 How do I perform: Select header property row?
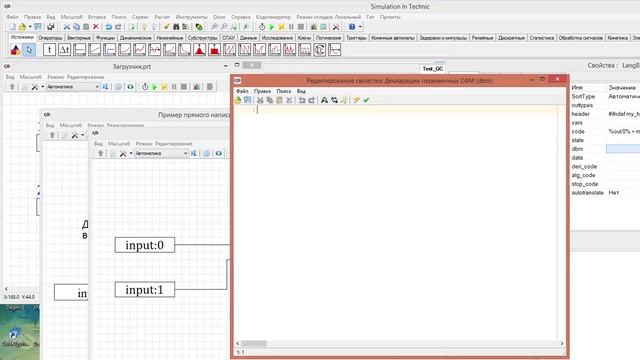(605, 114)
